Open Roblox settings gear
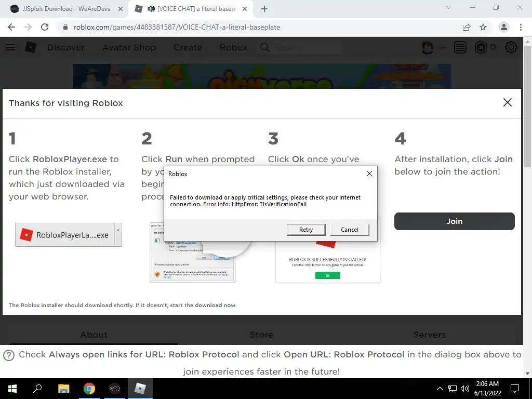This screenshot has height=399, width=532. [x=511, y=47]
